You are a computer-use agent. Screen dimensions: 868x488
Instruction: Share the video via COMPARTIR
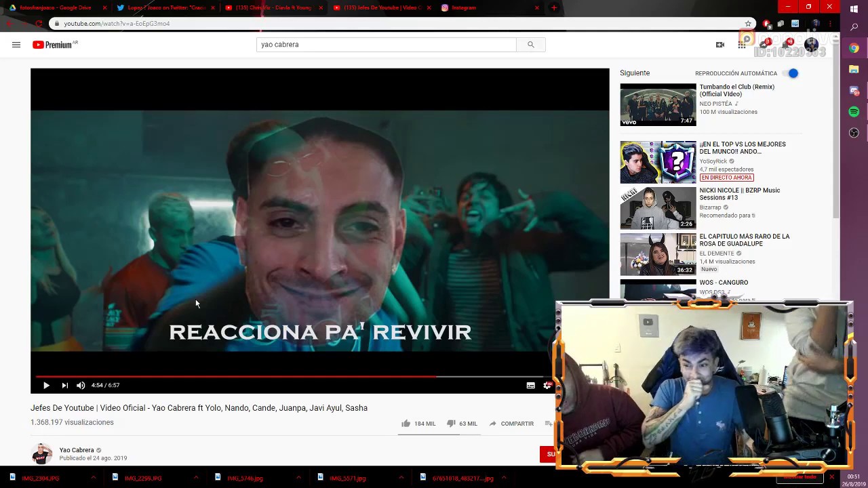coord(511,424)
